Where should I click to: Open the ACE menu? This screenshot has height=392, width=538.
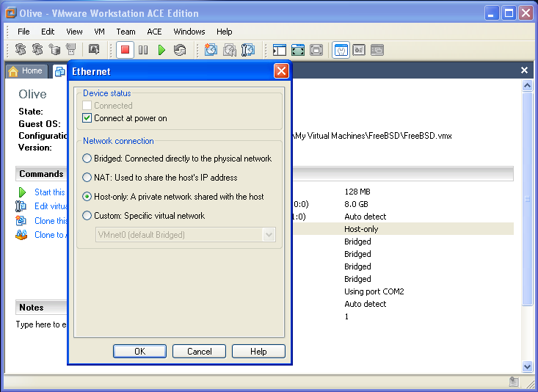point(154,32)
